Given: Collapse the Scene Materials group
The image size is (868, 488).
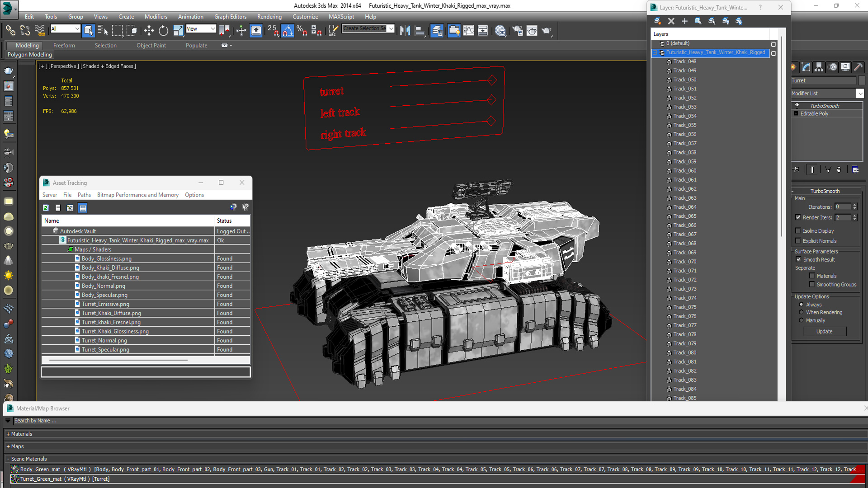Looking at the screenshot, I should coord(8,459).
